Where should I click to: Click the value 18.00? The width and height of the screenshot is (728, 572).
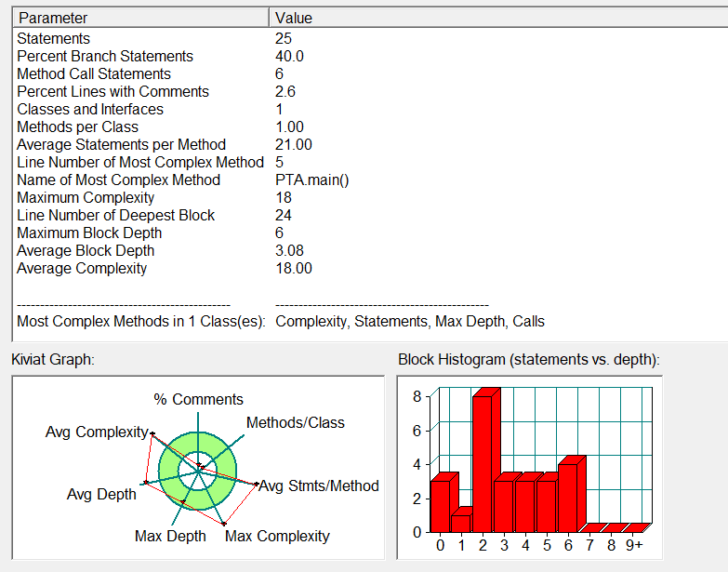coord(294,268)
